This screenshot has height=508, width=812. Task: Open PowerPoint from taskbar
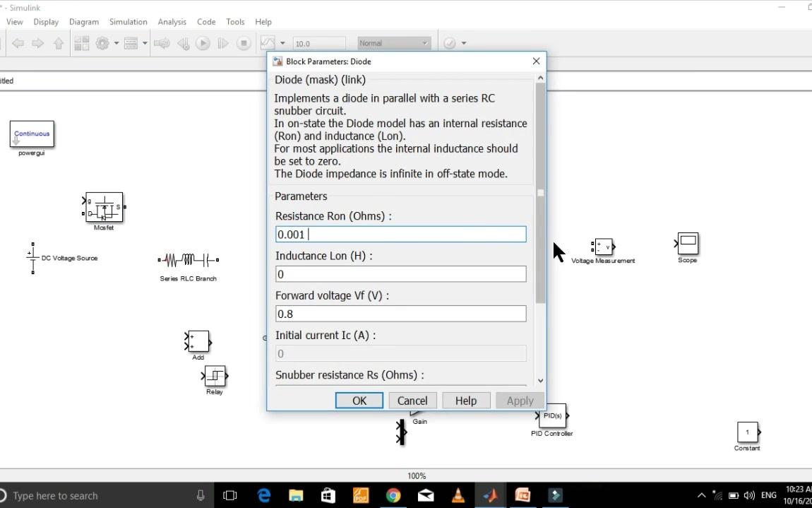coord(523,495)
